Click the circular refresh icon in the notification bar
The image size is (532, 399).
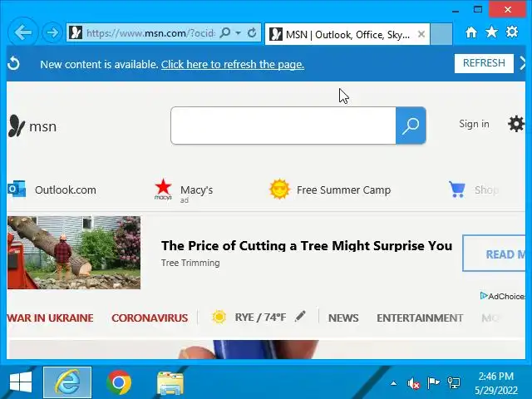[x=13, y=63]
